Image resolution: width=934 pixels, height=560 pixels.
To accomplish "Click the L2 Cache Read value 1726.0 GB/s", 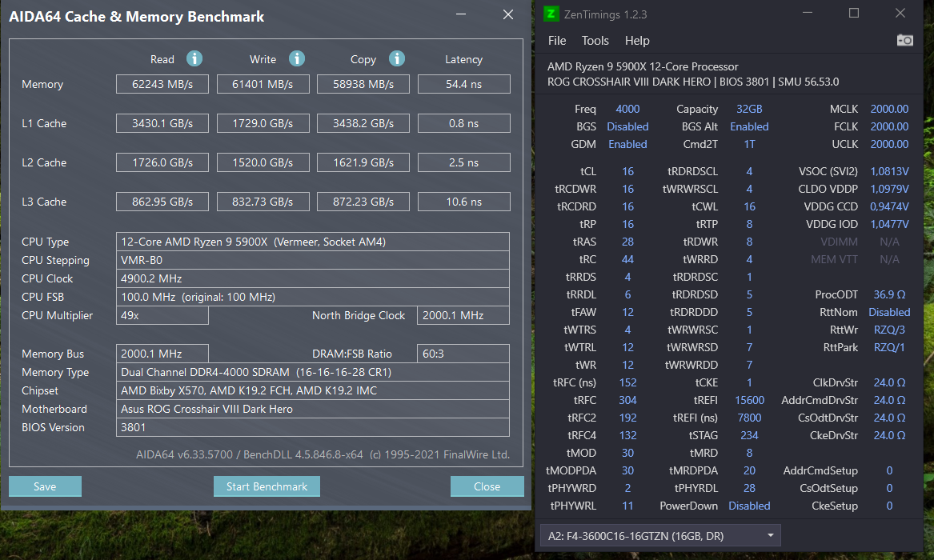I will pyautogui.click(x=162, y=162).
